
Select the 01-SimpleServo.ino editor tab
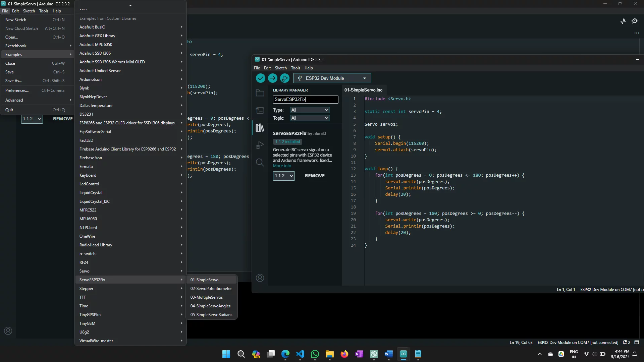tap(363, 90)
